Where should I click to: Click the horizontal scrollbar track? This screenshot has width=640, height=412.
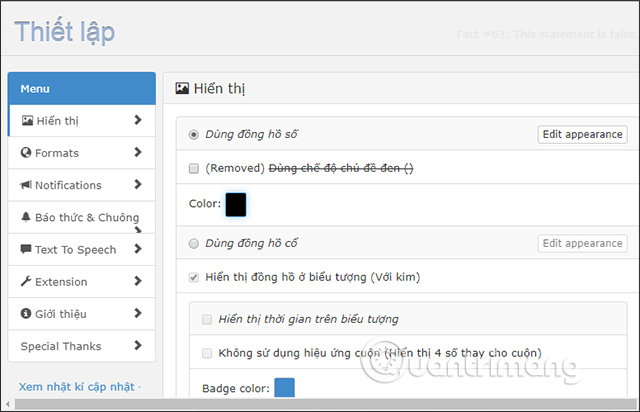click(326, 404)
